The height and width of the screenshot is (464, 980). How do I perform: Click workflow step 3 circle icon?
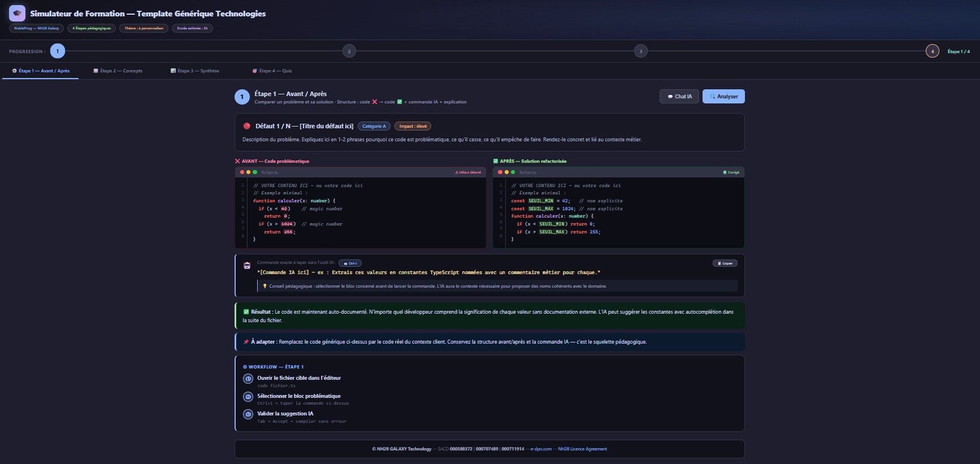(248, 414)
